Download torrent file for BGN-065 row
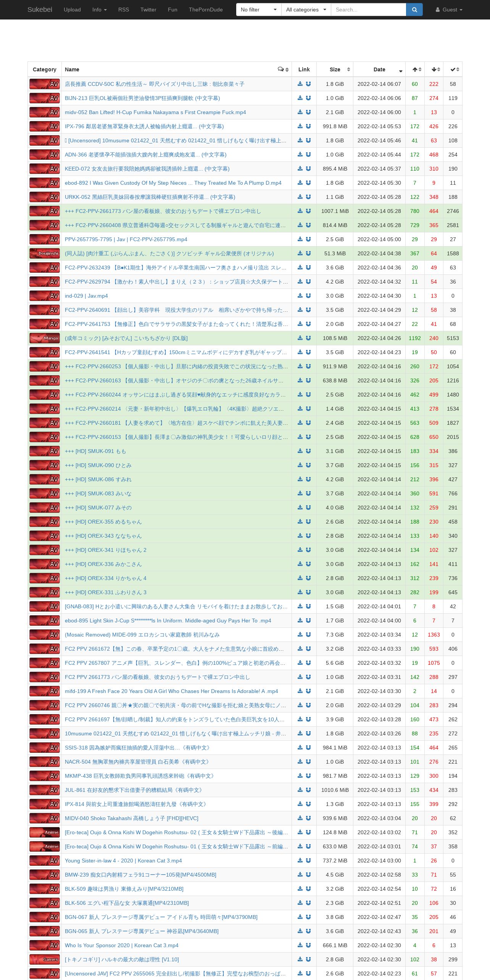 click(300, 931)
